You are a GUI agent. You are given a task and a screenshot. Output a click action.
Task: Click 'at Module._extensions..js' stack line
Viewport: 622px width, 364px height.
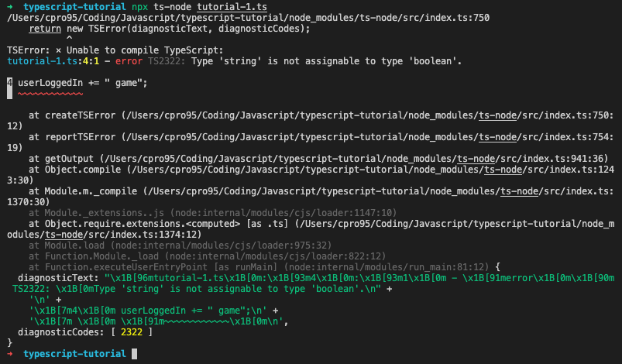click(212, 213)
